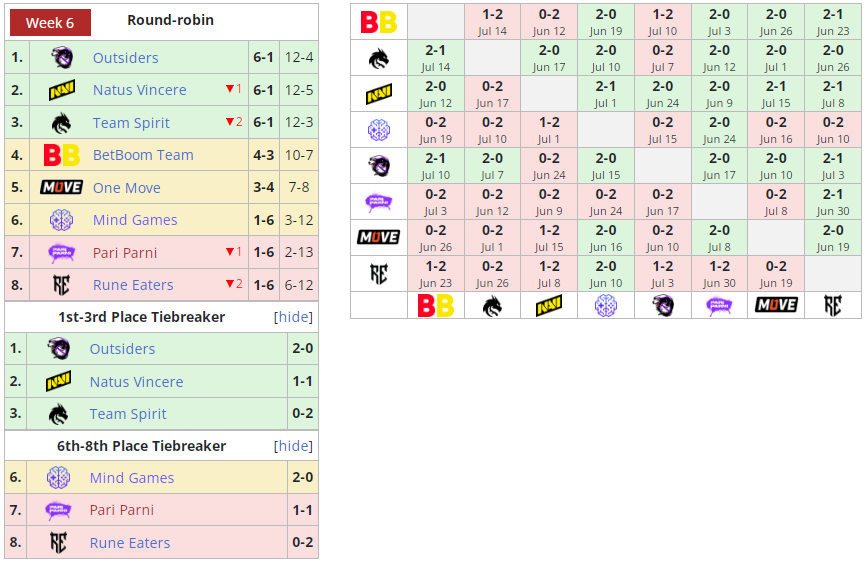
Task: Click the BetBoom Team logo in round-robin standings
Action: tap(61, 155)
